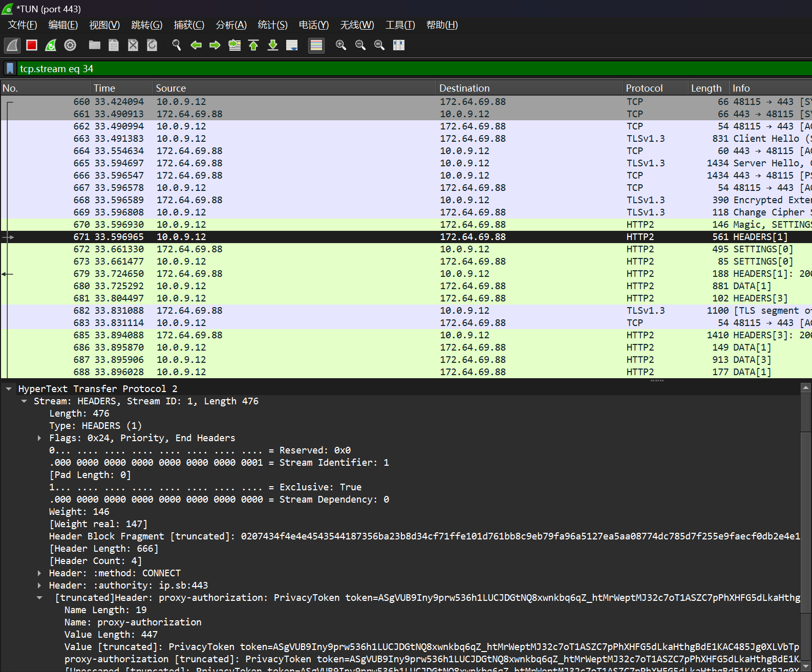Viewport: 812px width, 672px height.
Task: Open the 分析(A) menu
Action: point(231,25)
